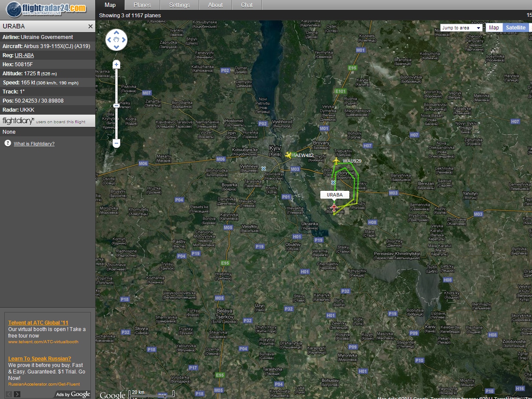Click the Flightdiary help question icon
This screenshot has height=399, width=532.
click(7, 143)
